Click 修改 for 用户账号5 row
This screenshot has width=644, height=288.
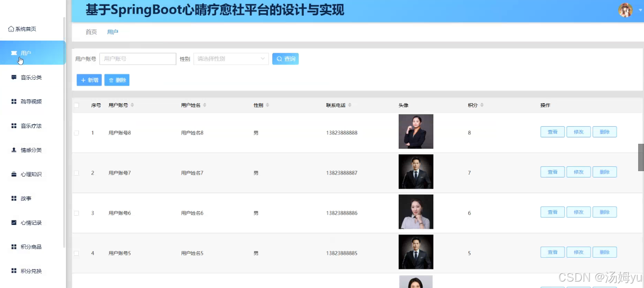[x=578, y=252]
